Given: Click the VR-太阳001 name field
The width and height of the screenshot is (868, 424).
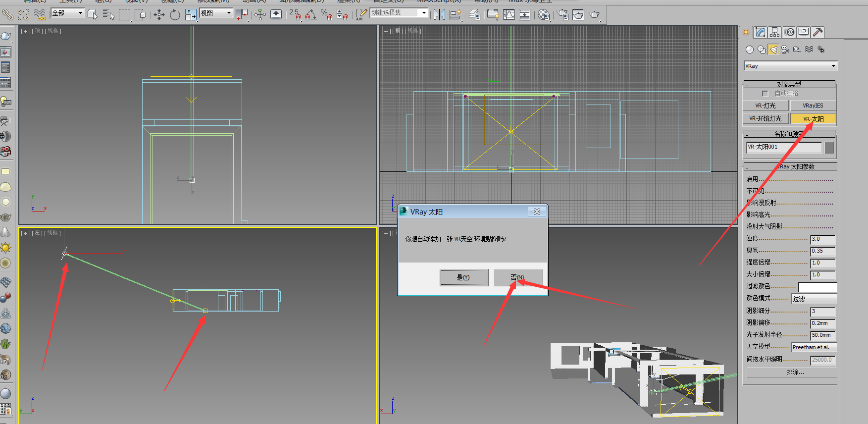Looking at the screenshot, I should (x=784, y=147).
